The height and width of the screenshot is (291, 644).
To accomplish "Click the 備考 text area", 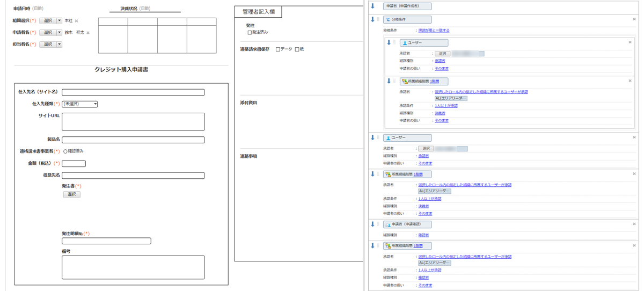I will [x=133, y=267].
